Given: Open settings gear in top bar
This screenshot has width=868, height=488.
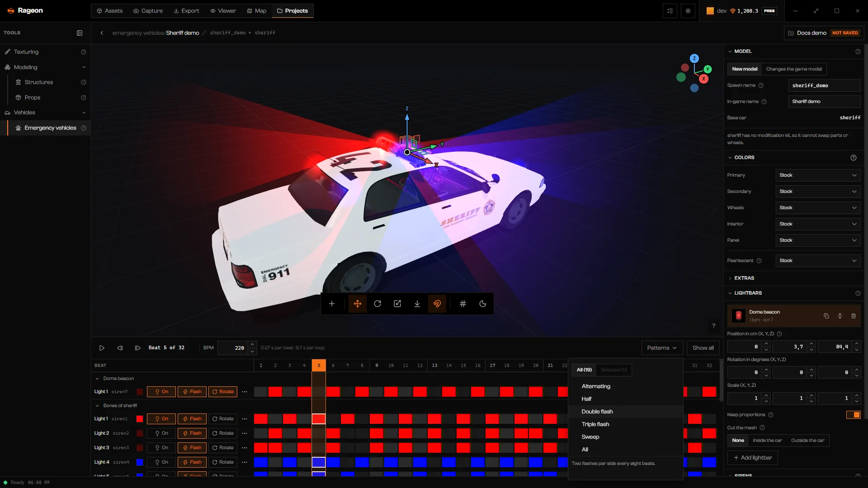Looking at the screenshot, I should tap(688, 11).
